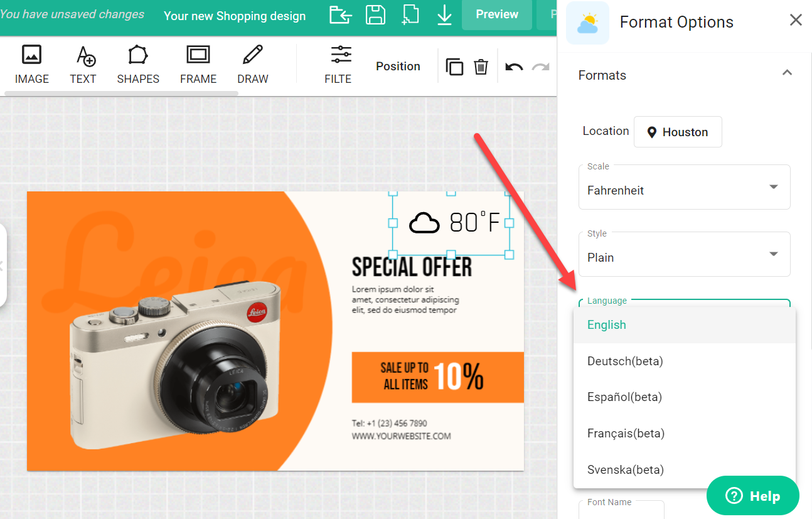Viewport: 812px width, 519px height.
Task: Select the Tel: +1 (23) 456 7890 text
Action: tap(389, 423)
